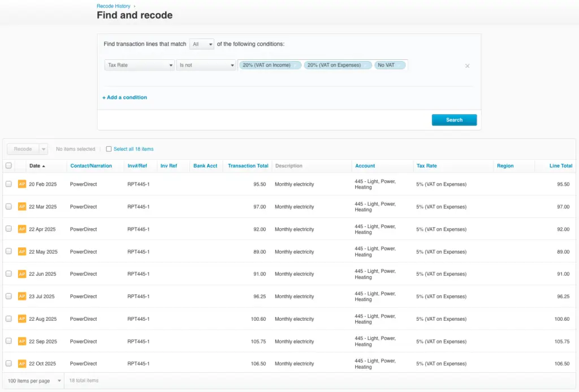Open the Tax Rate field dropdown
Viewport: 579px width, 392px height.
(x=140, y=66)
